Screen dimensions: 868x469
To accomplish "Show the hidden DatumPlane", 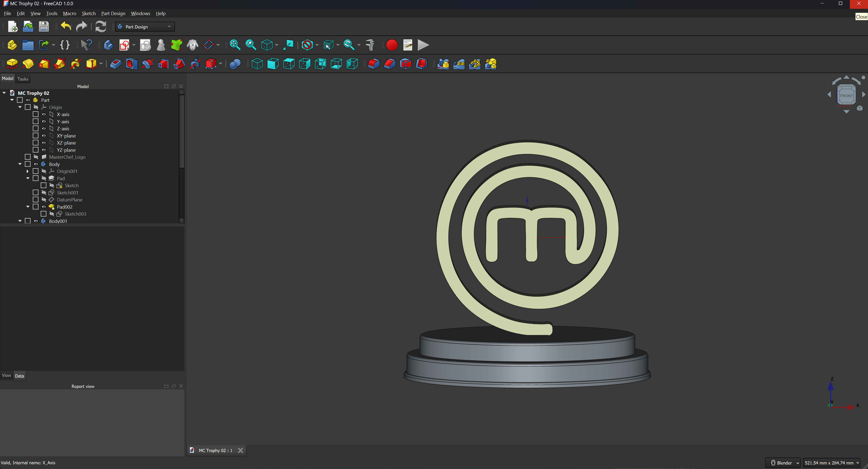I will pyautogui.click(x=44, y=200).
